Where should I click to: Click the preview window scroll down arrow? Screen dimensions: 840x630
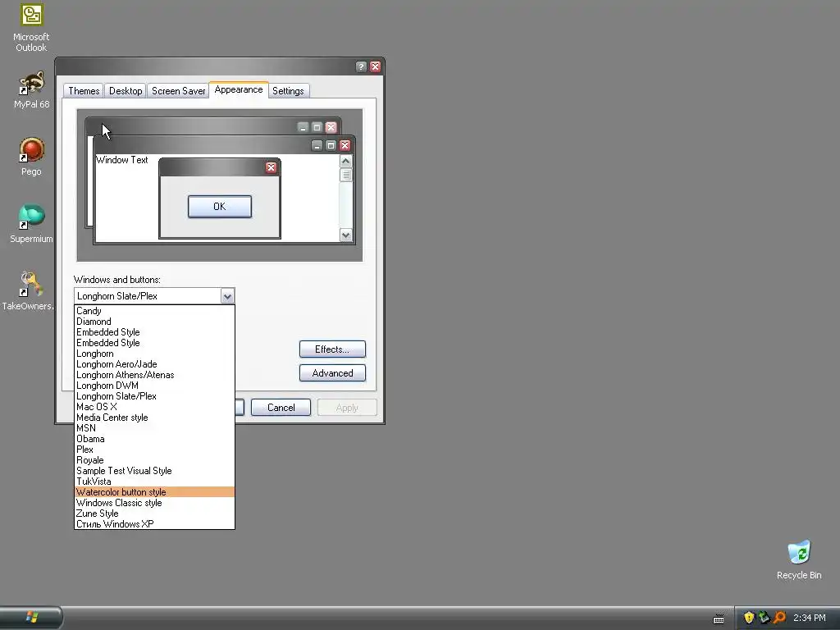(345, 235)
